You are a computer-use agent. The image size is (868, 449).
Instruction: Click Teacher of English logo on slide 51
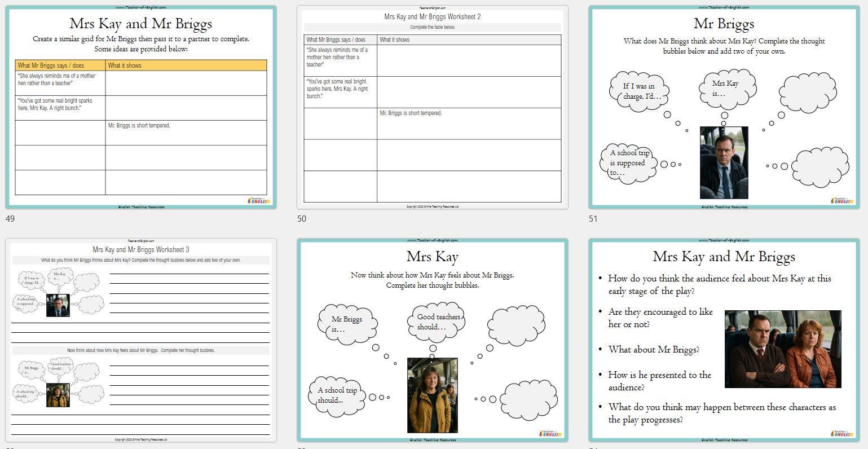pyautogui.click(x=842, y=201)
